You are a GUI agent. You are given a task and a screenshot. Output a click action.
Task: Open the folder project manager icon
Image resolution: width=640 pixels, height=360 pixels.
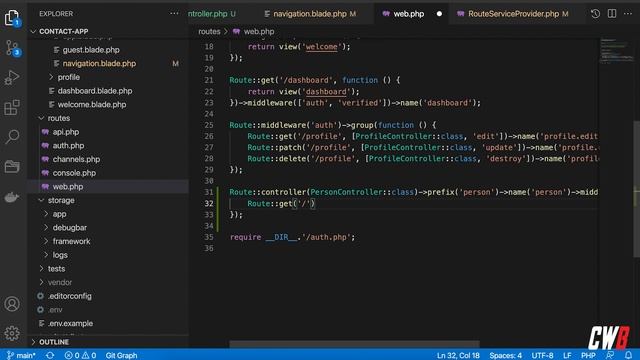tap(12, 166)
